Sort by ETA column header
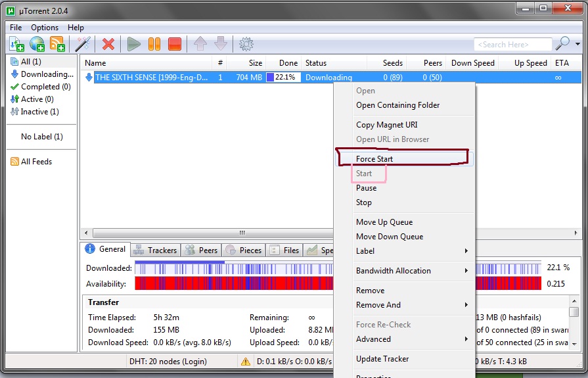 pyautogui.click(x=566, y=63)
